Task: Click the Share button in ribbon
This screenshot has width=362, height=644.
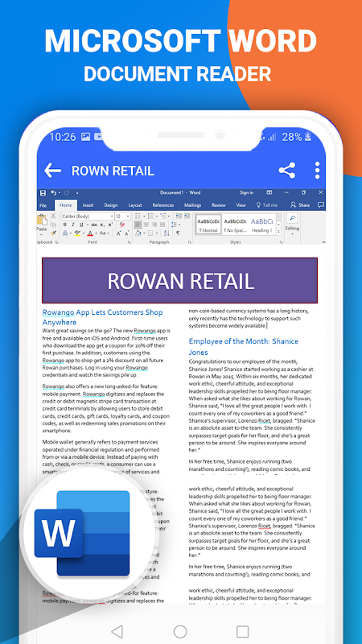Action: 300,205
